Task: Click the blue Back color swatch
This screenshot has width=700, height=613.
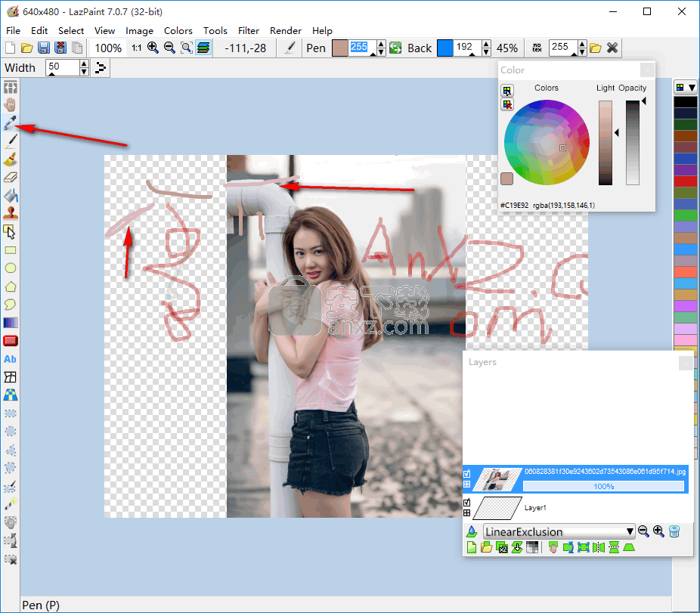Action: coord(444,48)
